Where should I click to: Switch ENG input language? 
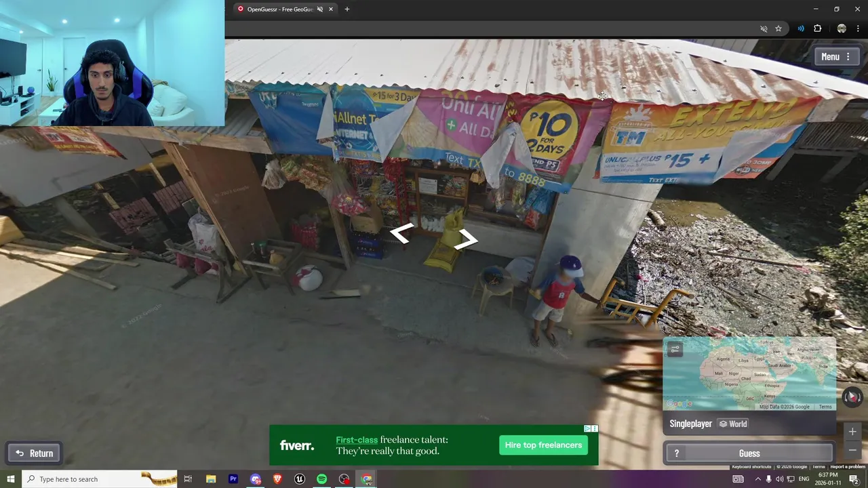tap(804, 479)
